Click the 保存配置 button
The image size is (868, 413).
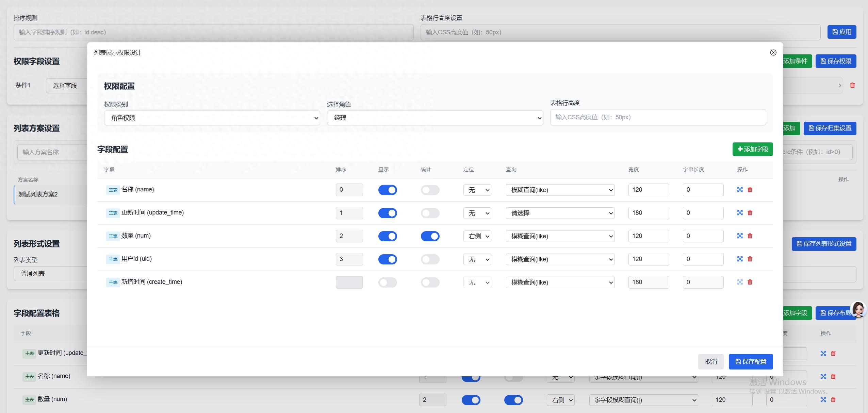point(751,362)
